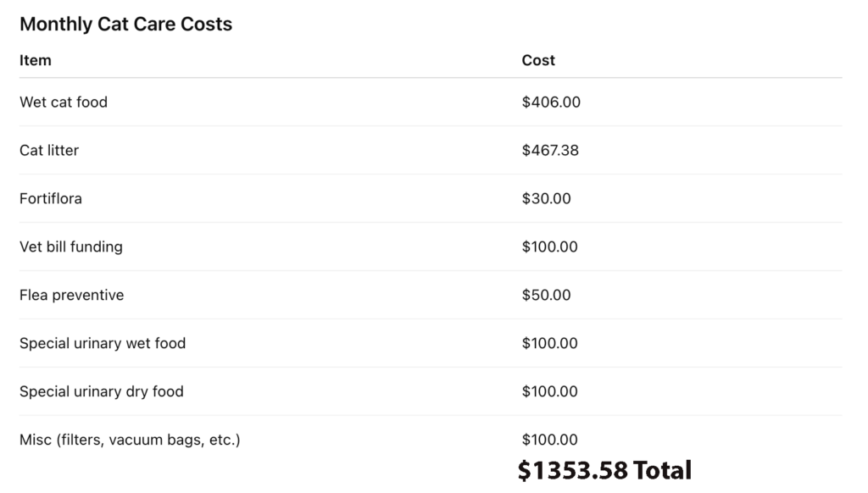
Task: Click the "Special urinary wet food" label
Action: 103,343
